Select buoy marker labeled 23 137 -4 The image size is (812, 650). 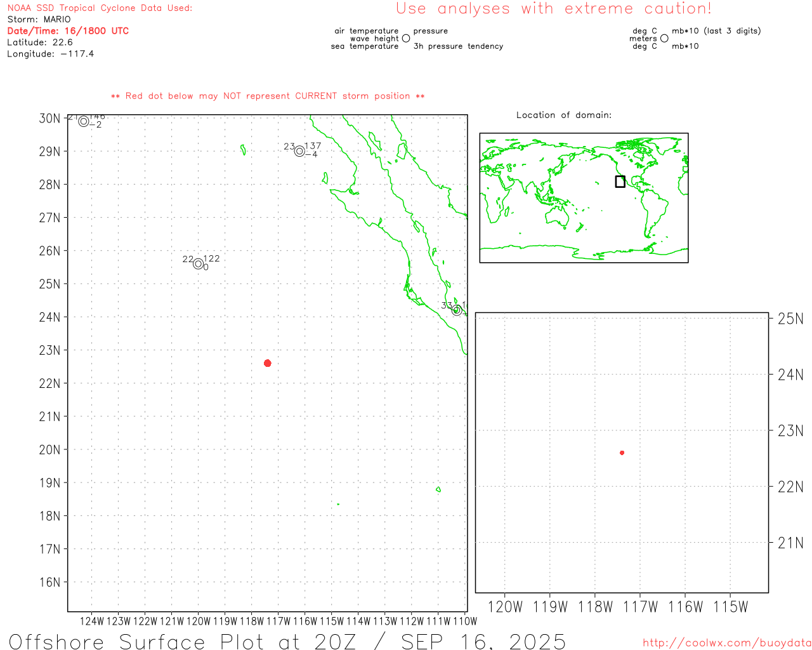coord(299,151)
